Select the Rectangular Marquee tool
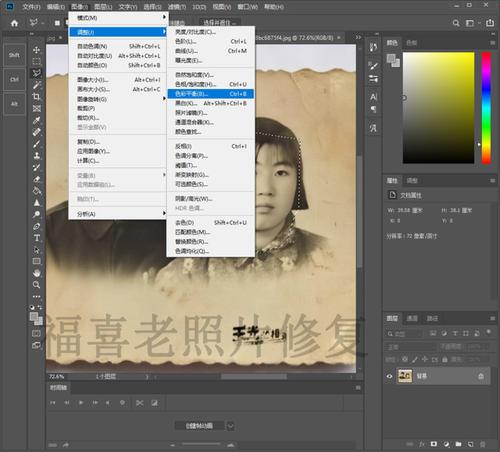Image resolution: width=500 pixels, height=452 pixels. tap(36, 61)
